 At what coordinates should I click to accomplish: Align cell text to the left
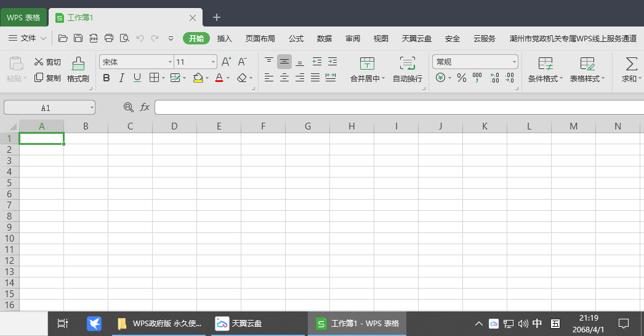(269, 77)
